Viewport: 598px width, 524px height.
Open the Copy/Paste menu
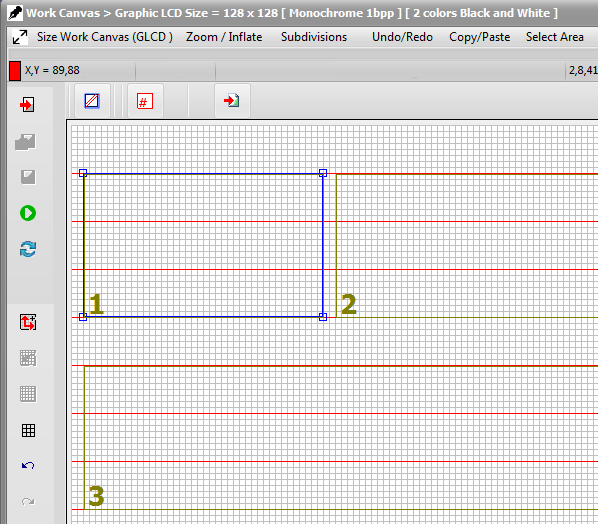tap(479, 37)
